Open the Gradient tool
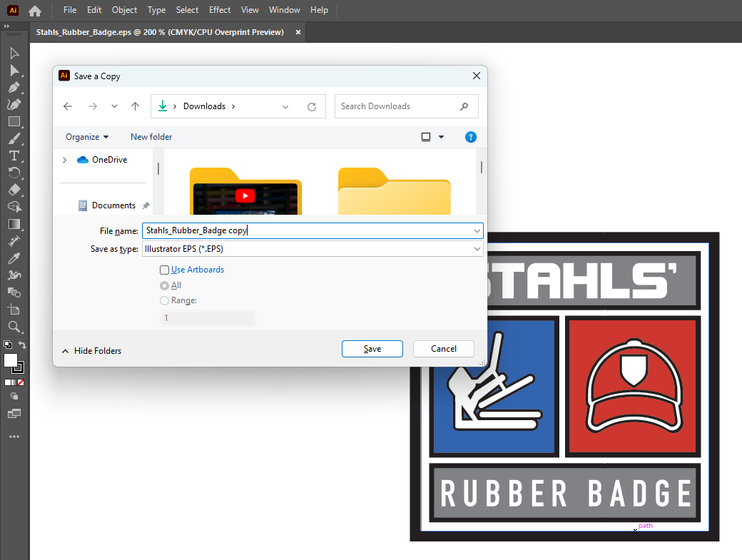 pyautogui.click(x=14, y=225)
